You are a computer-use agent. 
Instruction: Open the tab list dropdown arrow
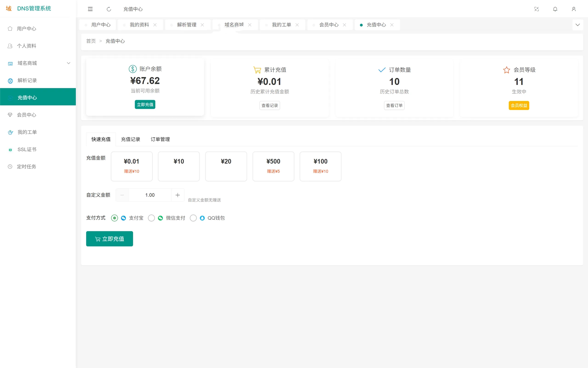point(578,25)
